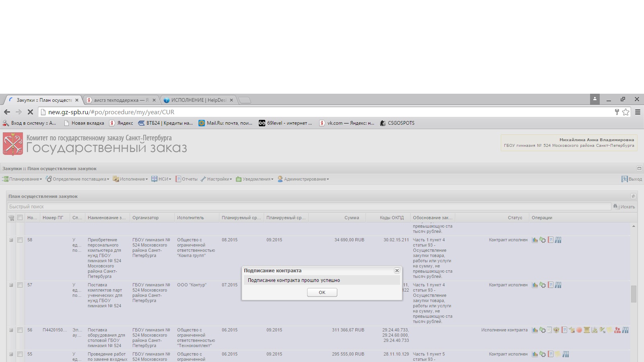Click the Государственный заказ logo emblem

pyautogui.click(x=13, y=144)
